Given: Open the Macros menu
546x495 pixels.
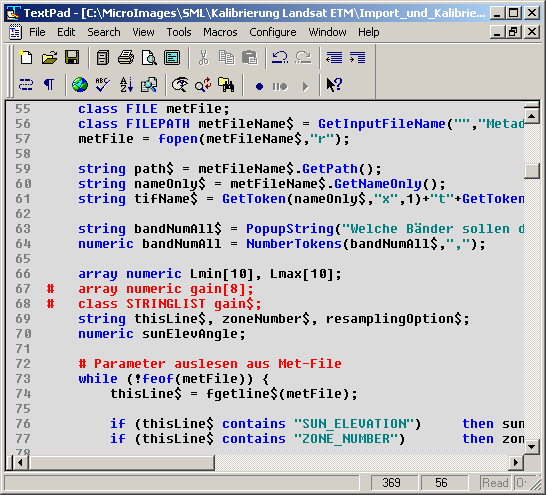Looking at the screenshot, I should (x=220, y=32).
